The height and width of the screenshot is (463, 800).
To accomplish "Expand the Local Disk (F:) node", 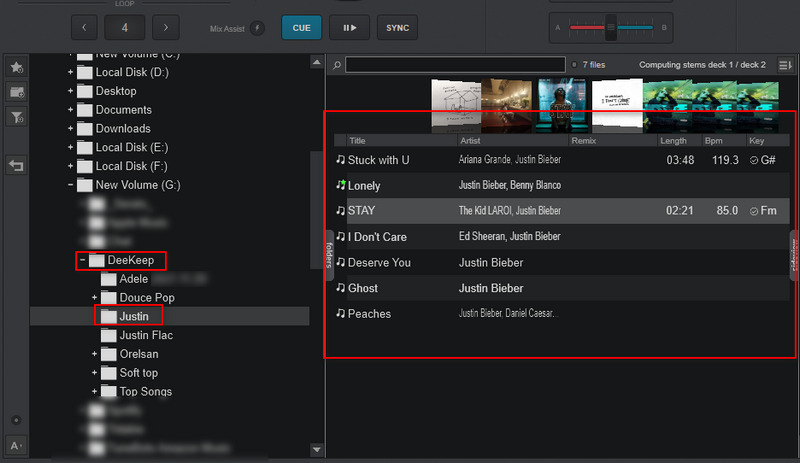I will point(70,166).
